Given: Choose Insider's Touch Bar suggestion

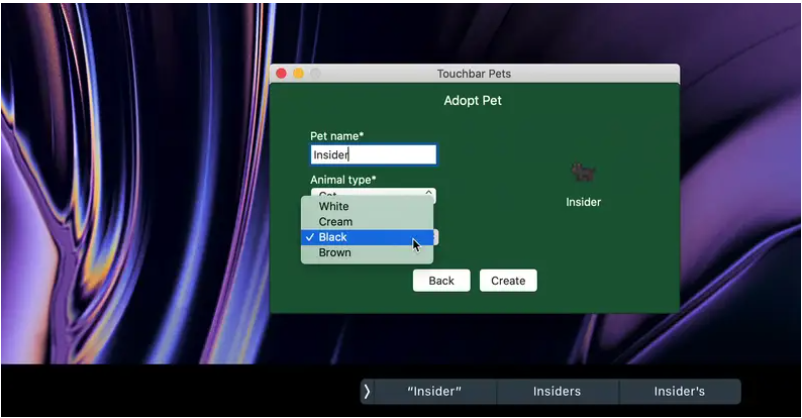Looking at the screenshot, I should point(679,391).
